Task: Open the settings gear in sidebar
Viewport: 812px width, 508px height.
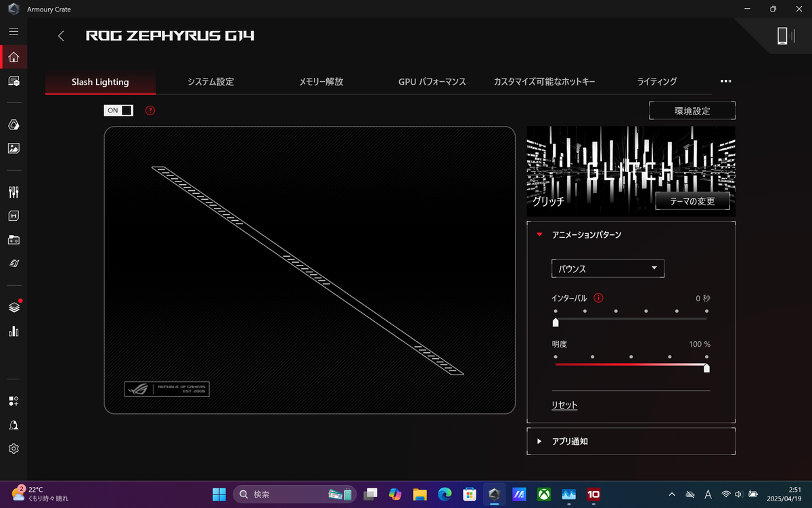Action: pos(14,448)
